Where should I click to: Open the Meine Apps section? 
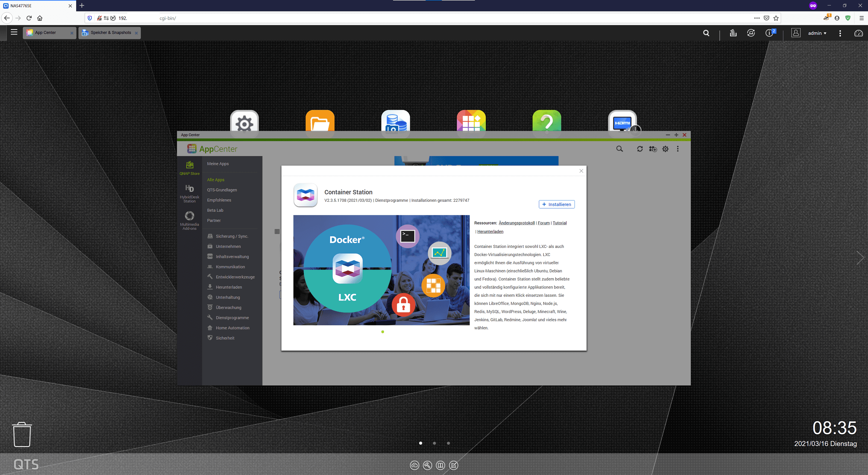218,163
